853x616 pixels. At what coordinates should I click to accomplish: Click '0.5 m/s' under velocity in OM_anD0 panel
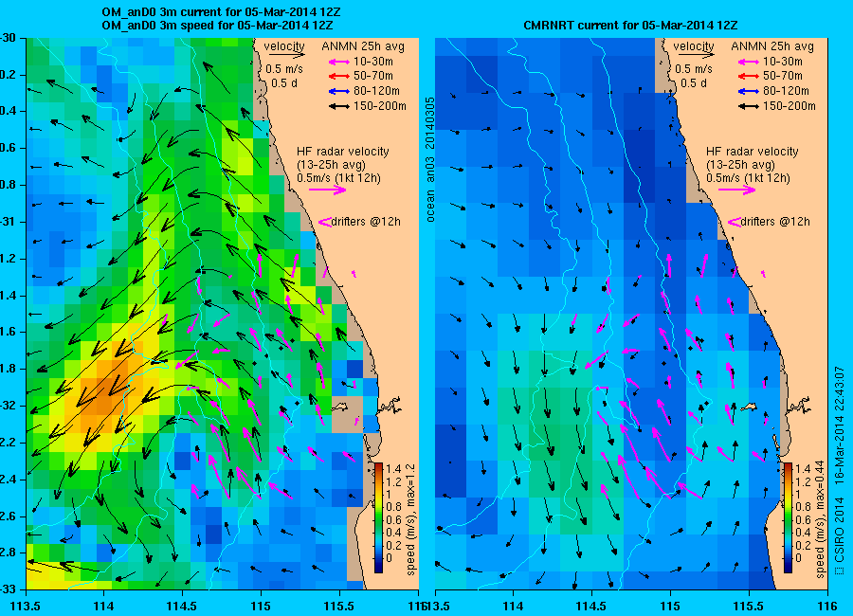pos(284,69)
